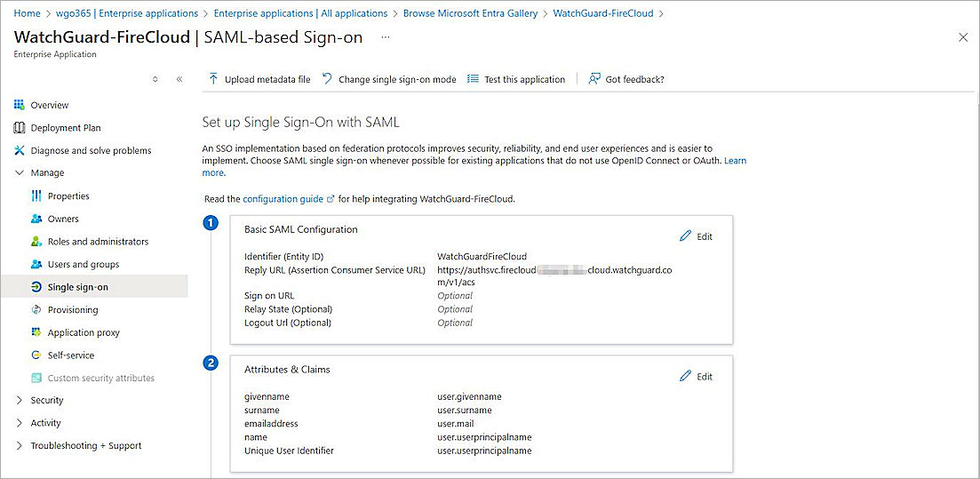Click the external link icon beside configuration guide
980x479 pixels.
(x=331, y=199)
